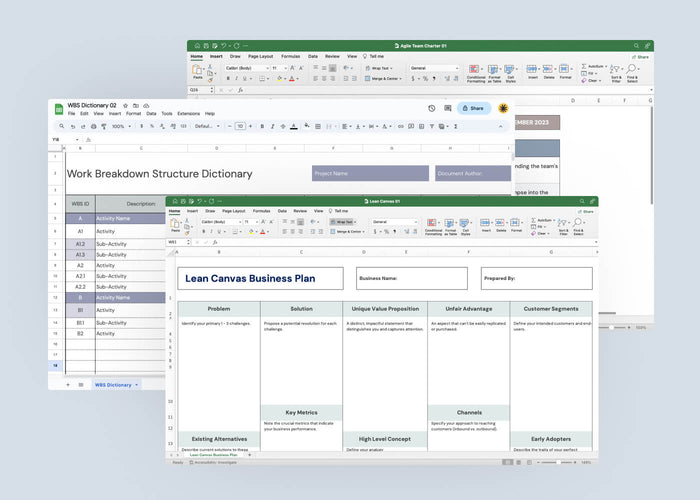Screen dimensions: 700x500
Task: Click Paste icon in Lean Canvas ribbon
Action: [175, 226]
